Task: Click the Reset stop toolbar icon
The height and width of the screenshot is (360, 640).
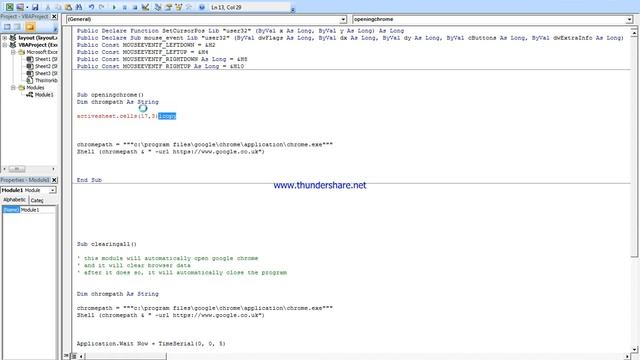Action: pos(135,7)
